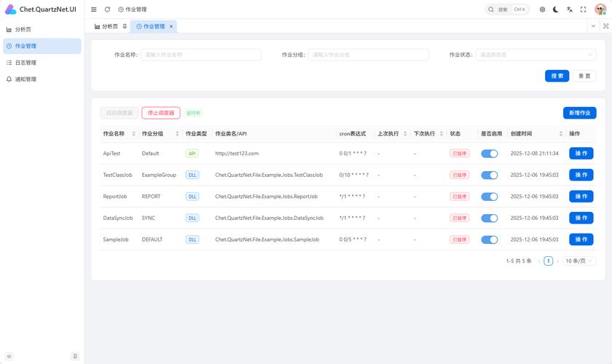Open 日志管理 in the sidebar menu
Screen dimensions: 612x364
(25, 63)
